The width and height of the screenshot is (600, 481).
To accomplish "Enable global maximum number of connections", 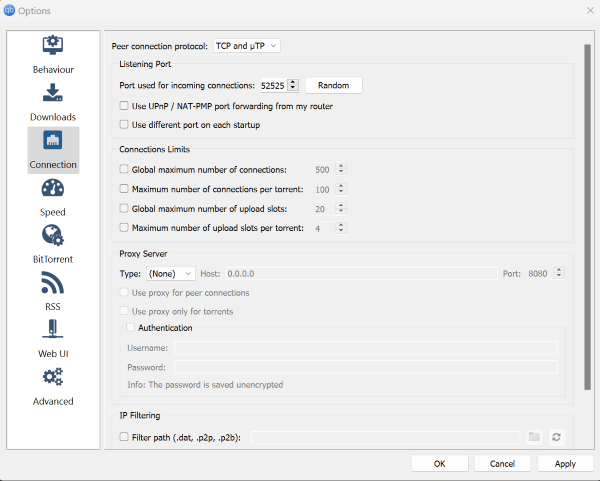I will [124, 169].
